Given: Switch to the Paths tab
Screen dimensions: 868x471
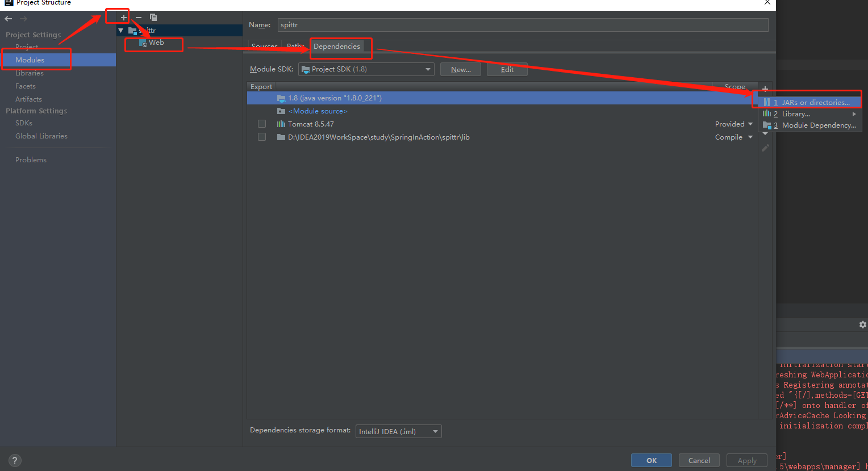Looking at the screenshot, I should coord(295,46).
